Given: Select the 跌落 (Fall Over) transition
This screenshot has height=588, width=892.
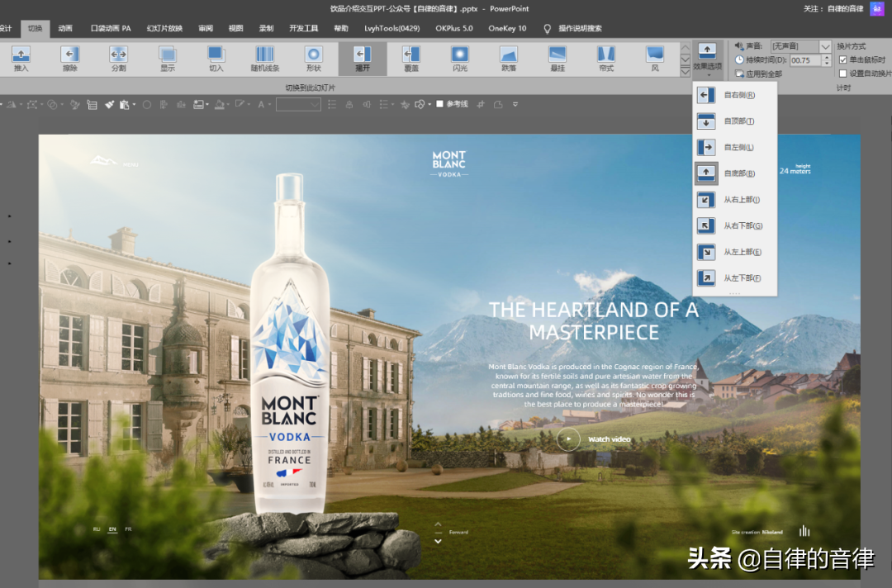Looking at the screenshot, I should point(509,59).
